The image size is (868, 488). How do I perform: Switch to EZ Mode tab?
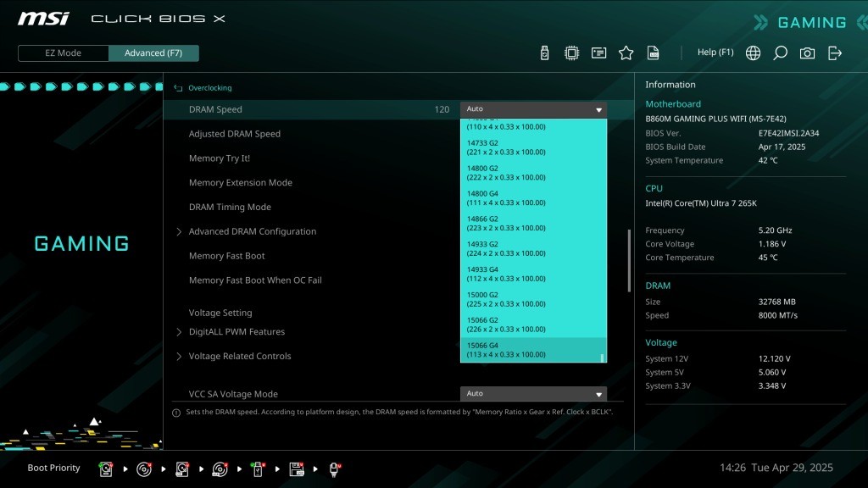(x=64, y=53)
